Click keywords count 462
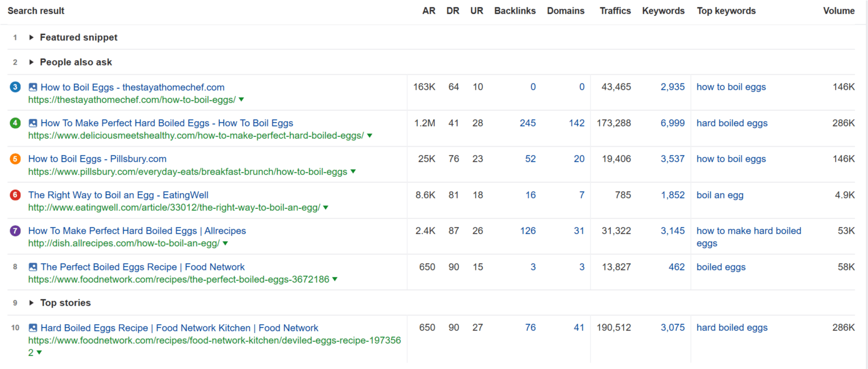The width and height of the screenshot is (868, 369). (676, 267)
